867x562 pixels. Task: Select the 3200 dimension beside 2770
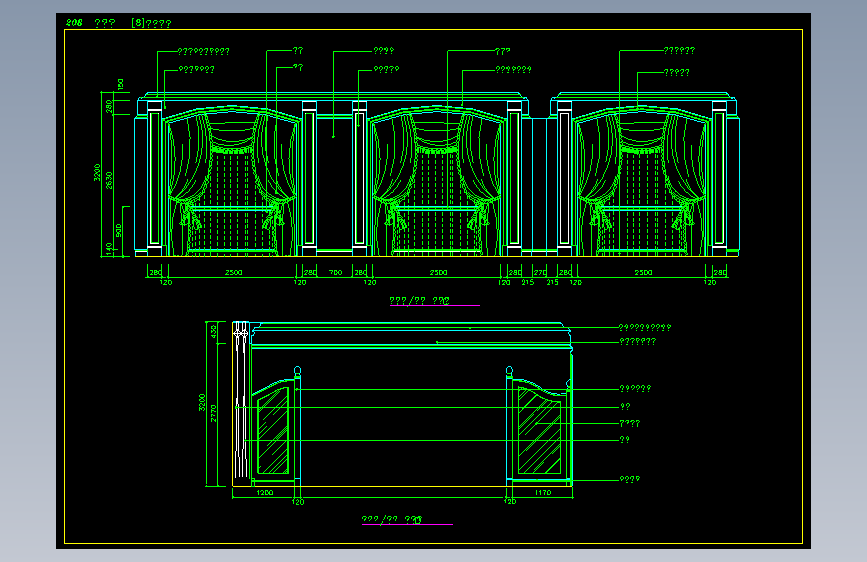(202, 402)
